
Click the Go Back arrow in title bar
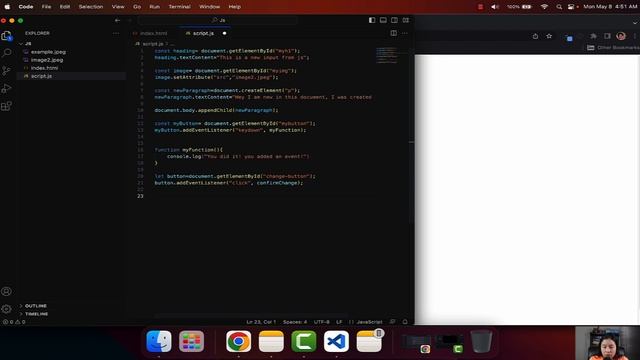118,20
